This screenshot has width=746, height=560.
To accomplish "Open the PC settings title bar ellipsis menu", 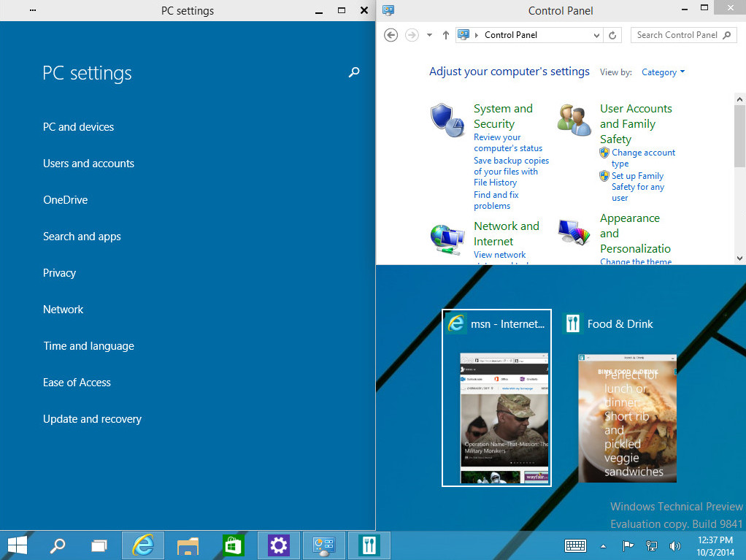I will tap(33, 10).
